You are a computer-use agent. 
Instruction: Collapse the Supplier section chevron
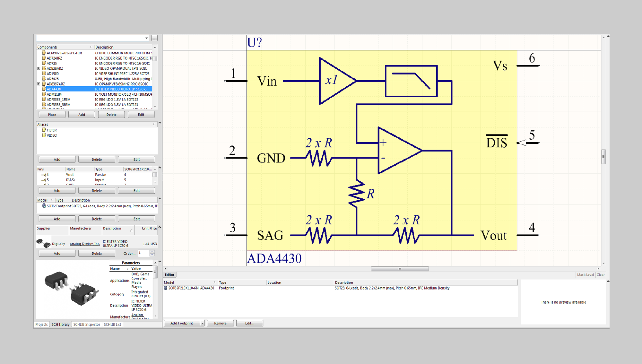160,227
